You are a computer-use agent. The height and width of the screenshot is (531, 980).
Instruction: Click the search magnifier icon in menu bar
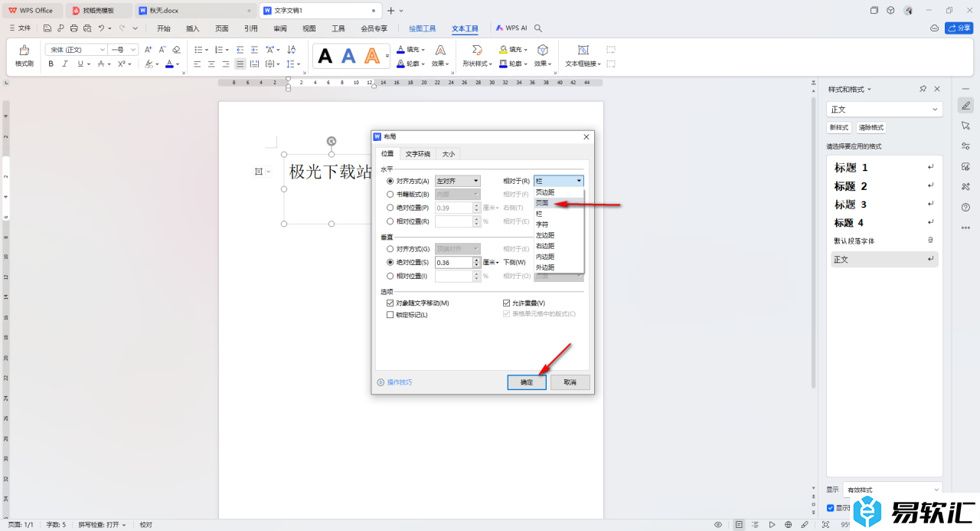click(x=538, y=28)
